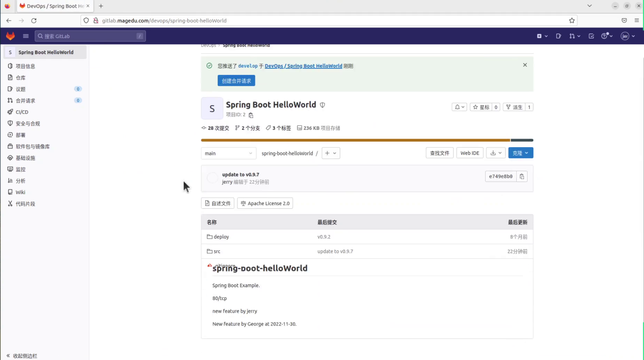Fork the project with 派生
This screenshot has height=360, width=644.
(514, 107)
